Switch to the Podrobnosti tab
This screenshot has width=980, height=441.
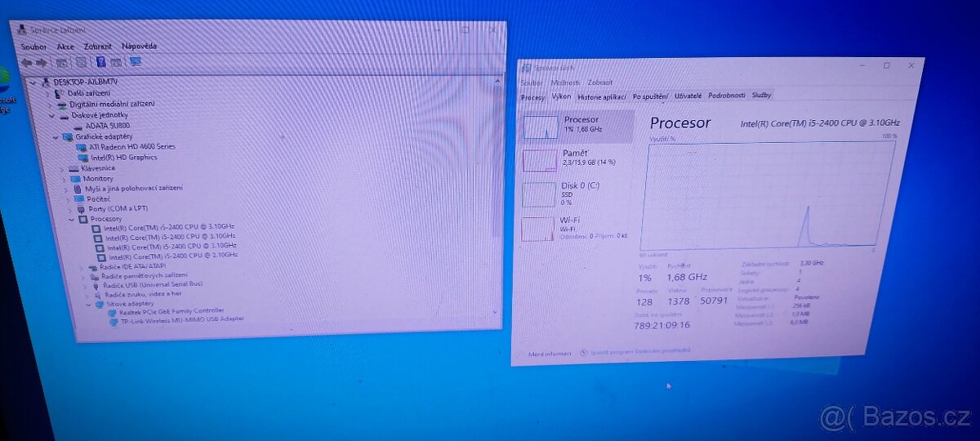(727, 96)
